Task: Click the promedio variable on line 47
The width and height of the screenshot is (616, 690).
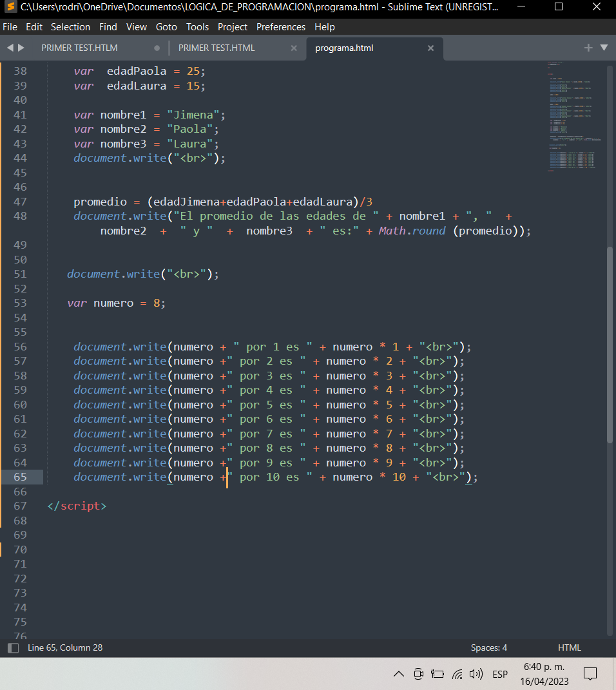Action: [101, 202]
